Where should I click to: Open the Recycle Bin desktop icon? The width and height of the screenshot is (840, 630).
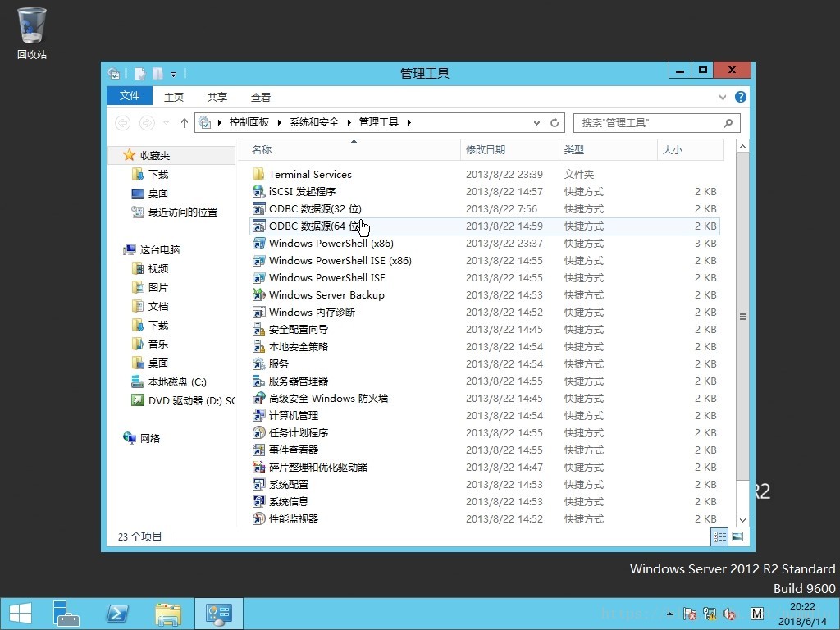click(x=32, y=32)
